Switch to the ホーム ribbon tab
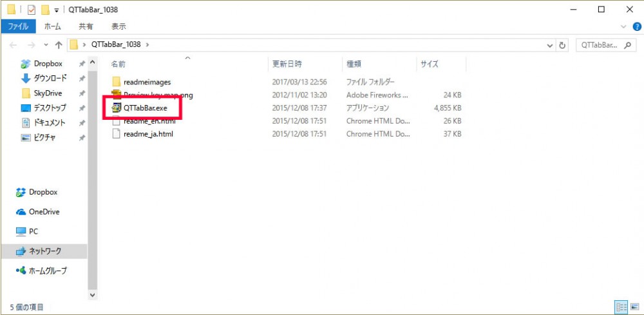The height and width of the screenshot is (315, 644). tap(52, 26)
